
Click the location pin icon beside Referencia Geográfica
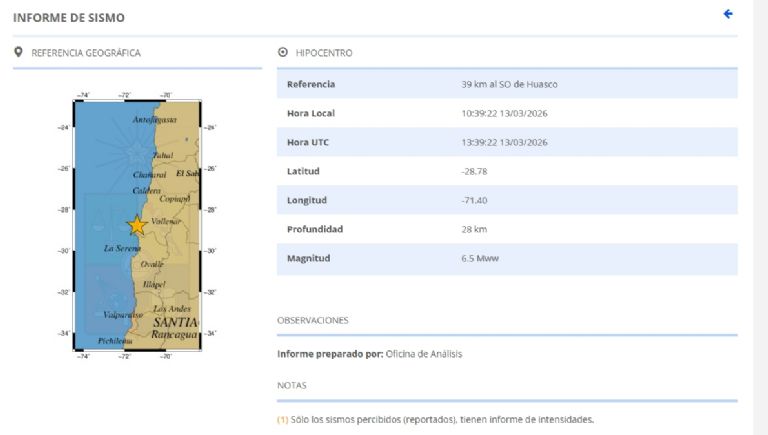(x=18, y=52)
